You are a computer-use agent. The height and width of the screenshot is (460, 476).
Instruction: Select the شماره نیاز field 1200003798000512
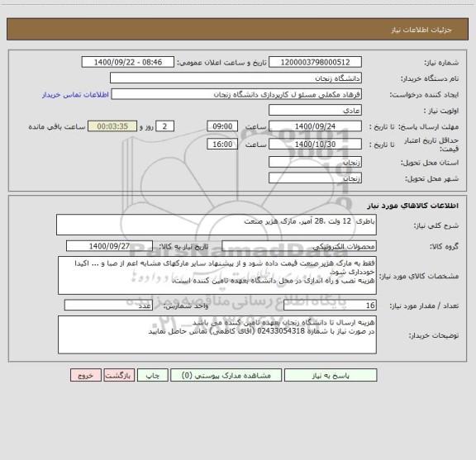pos(315,62)
